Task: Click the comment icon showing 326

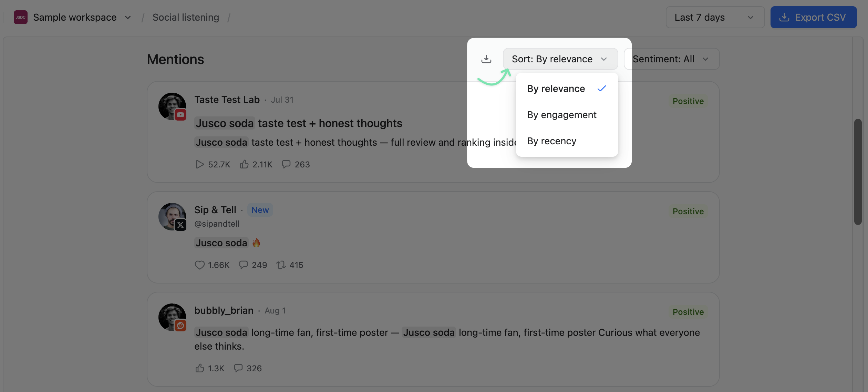Action: [238, 368]
